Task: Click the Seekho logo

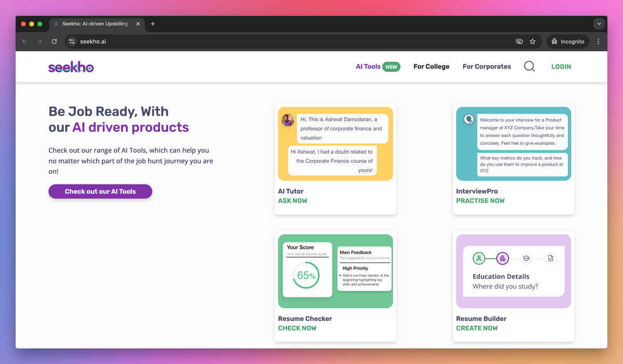Action: (71, 67)
